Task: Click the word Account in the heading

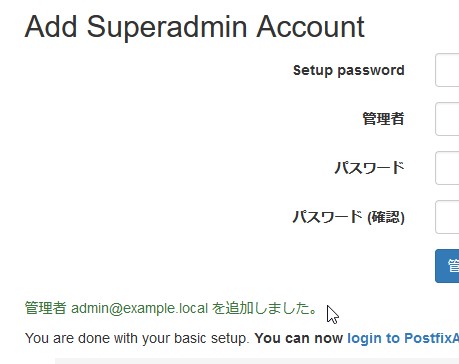Action: click(x=311, y=27)
